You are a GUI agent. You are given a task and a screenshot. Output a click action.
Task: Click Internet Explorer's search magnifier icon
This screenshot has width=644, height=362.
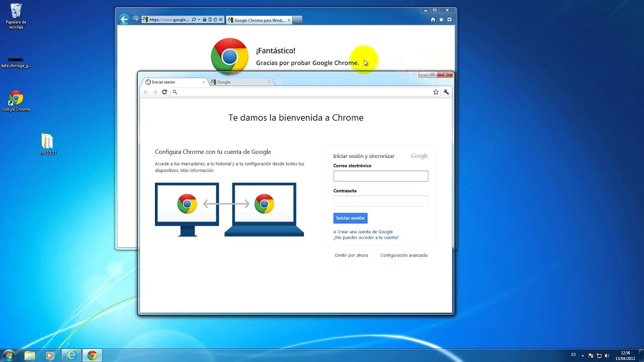tap(194, 20)
